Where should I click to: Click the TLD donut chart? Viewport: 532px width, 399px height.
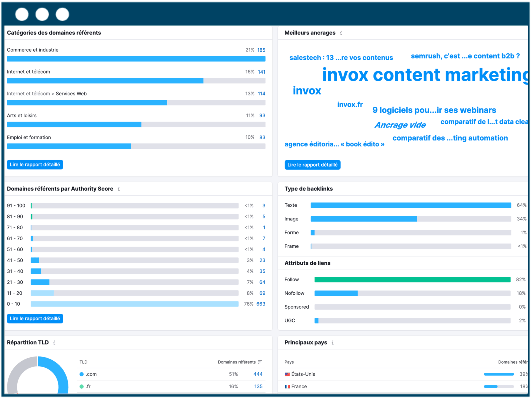point(38,375)
